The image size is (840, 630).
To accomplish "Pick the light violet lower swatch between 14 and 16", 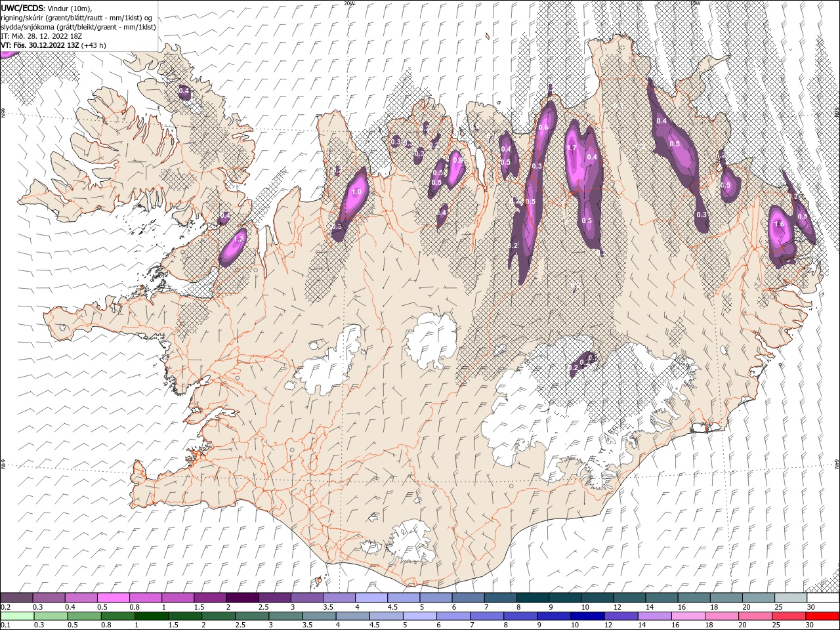I will pyautogui.click(x=654, y=616).
